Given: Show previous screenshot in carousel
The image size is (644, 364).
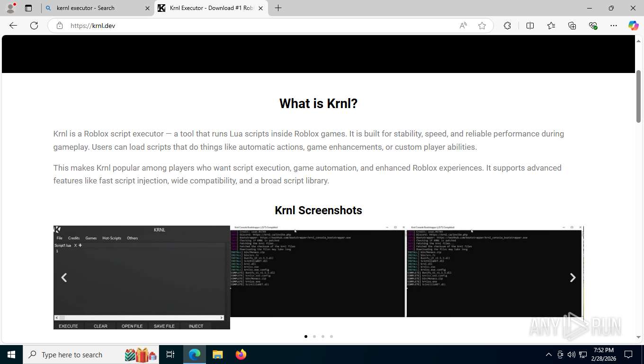Looking at the screenshot, I should click(x=64, y=278).
